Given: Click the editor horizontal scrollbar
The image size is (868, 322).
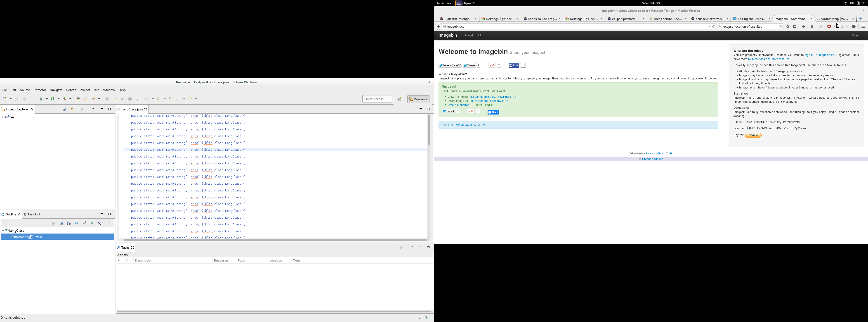Looking at the screenshot, I should click(275, 240).
